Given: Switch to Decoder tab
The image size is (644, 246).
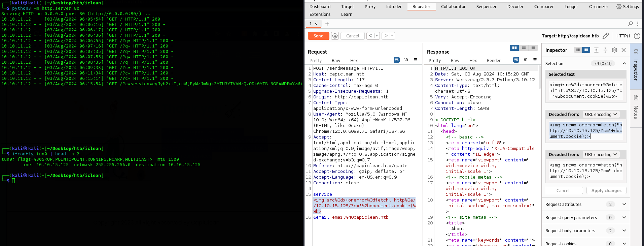Looking at the screenshot, I should 515,6.
